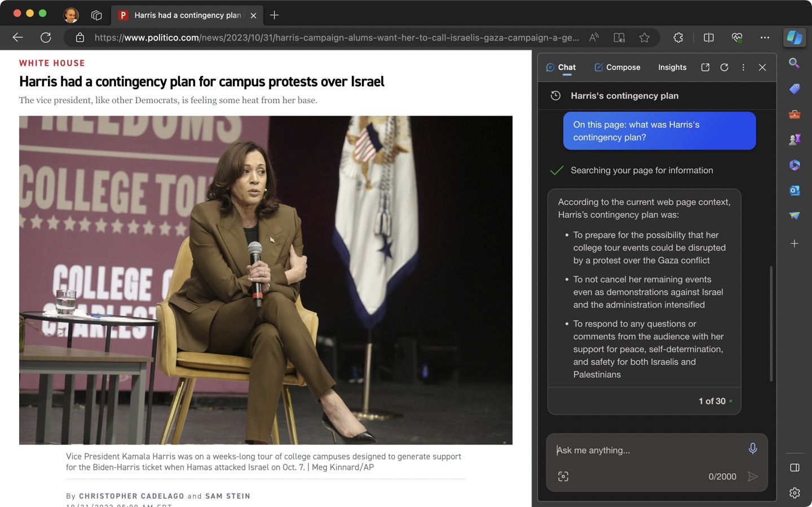Viewport: 812px width, 507px height.
Task: Open the tab actions menu icon
Action: click(x=96, y=15)
